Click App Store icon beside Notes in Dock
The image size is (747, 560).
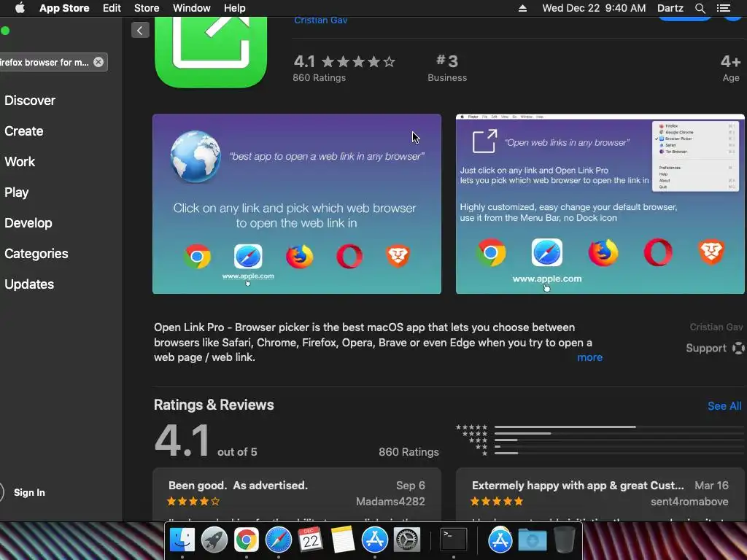[375, 540]
